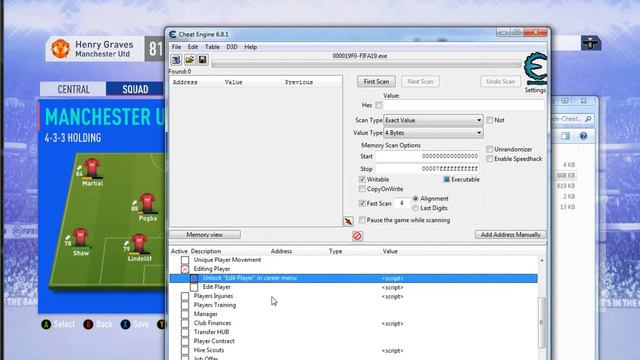Click the open cheat table folder icon

[189, 60]
